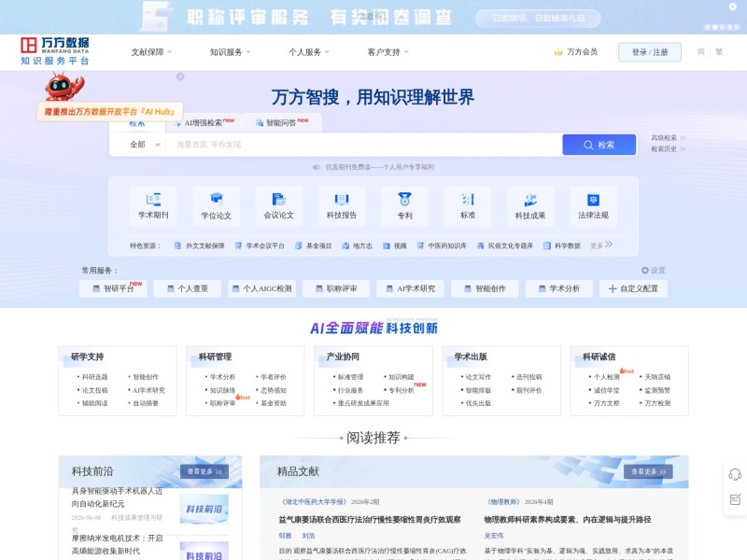This screenshot has width=747, height=560.
Task: Close the top banner advertisement
Action: tap(733, 7)
